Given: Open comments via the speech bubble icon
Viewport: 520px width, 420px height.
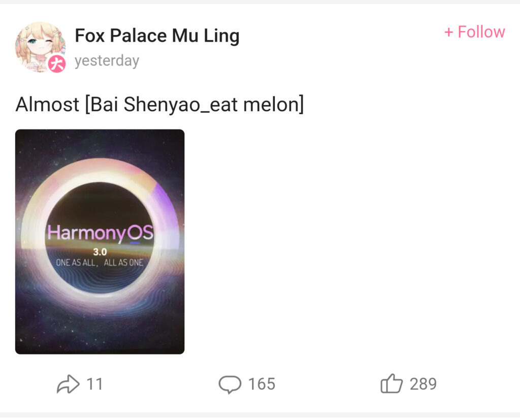Looking at the screenshot, I should [x=230, y=384].
